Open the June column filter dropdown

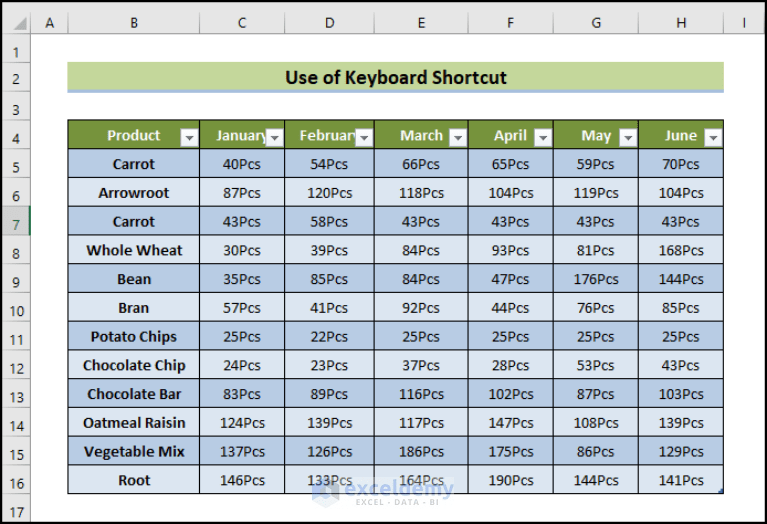coord(713,138)
